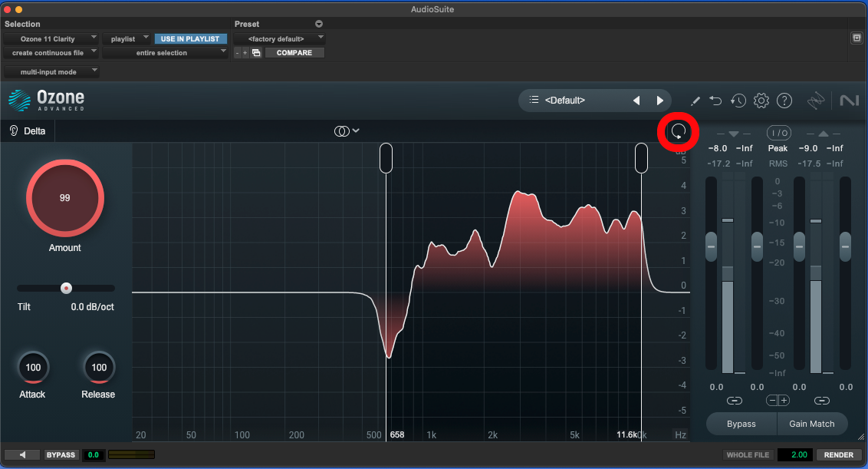Click the 0.0 dB/oct tilt value
Viewport: 868px width, 469px height.
click(93, 306)
